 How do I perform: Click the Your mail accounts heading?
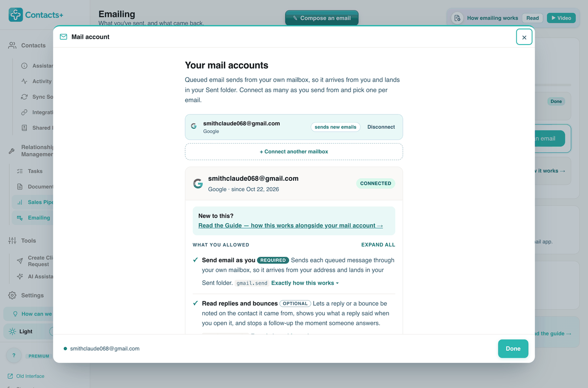[226, 65]
